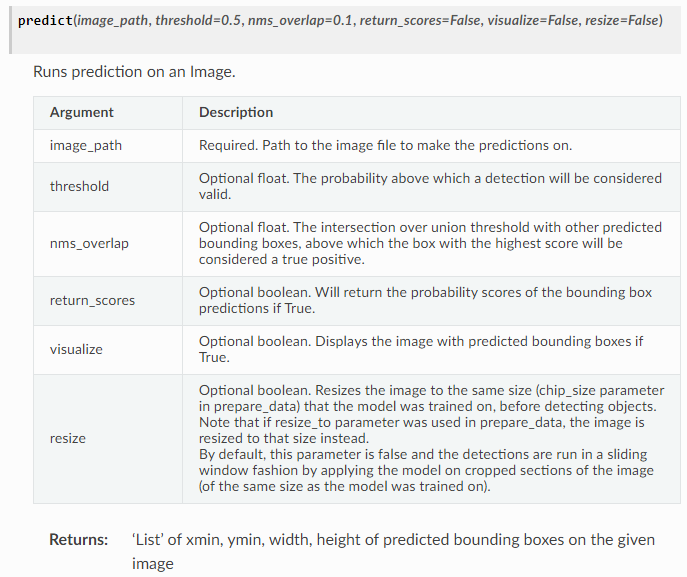687x577 pixels.
Task: Select the nms_overlap argument cell
Action: tap(108, 244)
